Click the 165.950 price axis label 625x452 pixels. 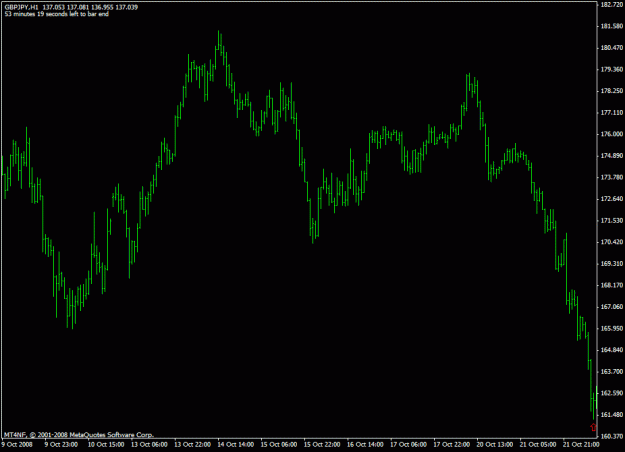click(x=611, y=328)
